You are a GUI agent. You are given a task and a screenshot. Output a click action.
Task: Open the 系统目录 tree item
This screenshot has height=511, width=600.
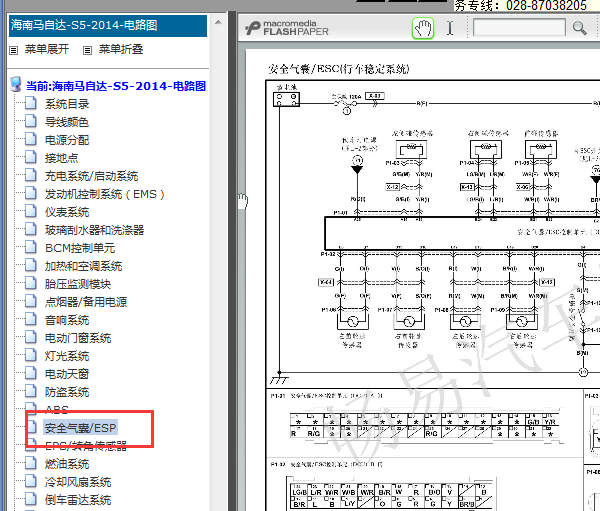67,104
